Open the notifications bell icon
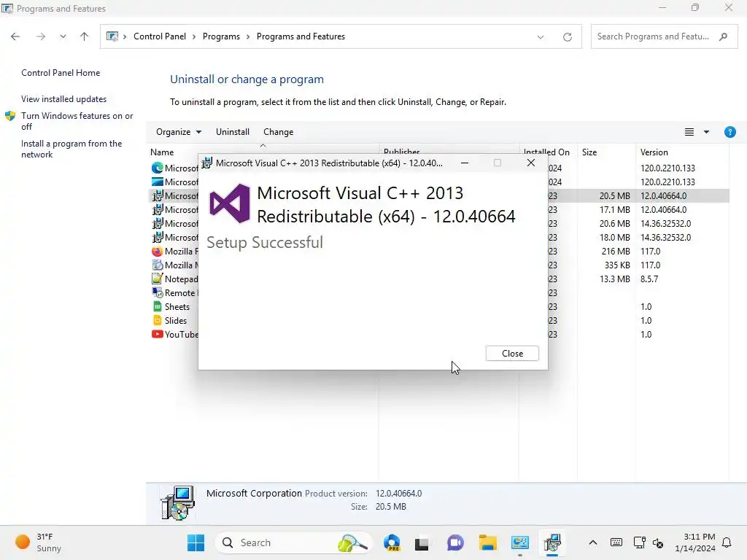The height and width of the screenshot is (560, 747). point(727,542)
